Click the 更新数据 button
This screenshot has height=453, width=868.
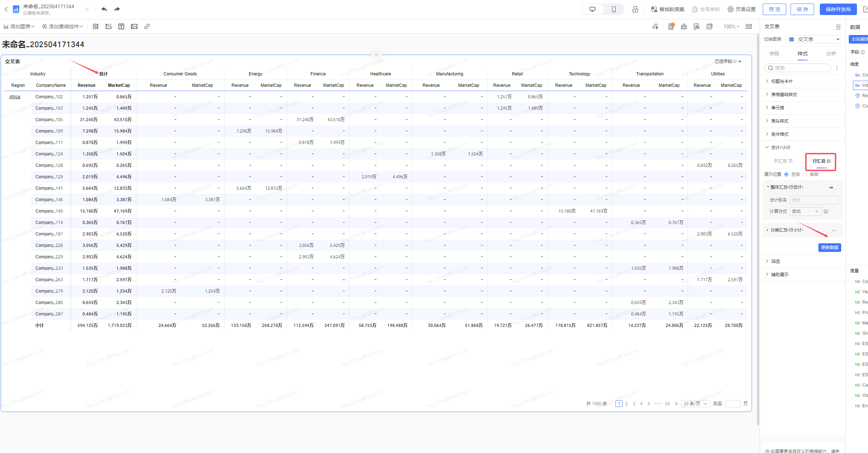click(x=829, y=248)
